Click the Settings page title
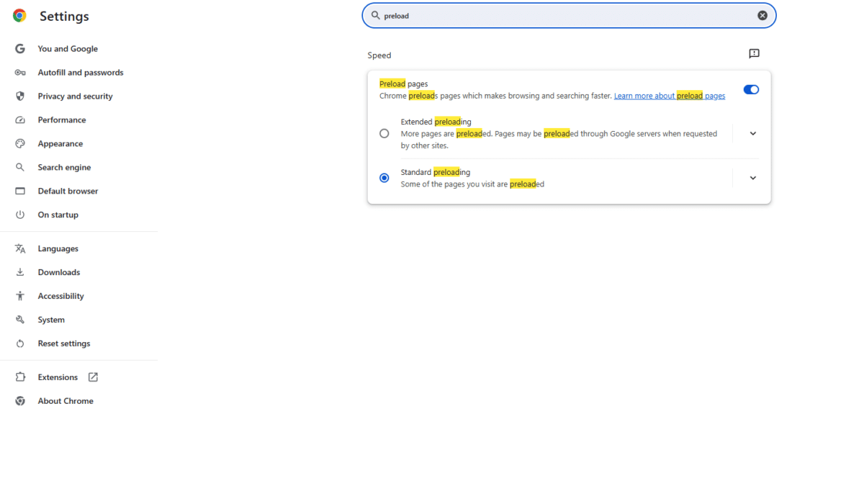Screen dimensions: 864x504 click(x=64, y=16)
